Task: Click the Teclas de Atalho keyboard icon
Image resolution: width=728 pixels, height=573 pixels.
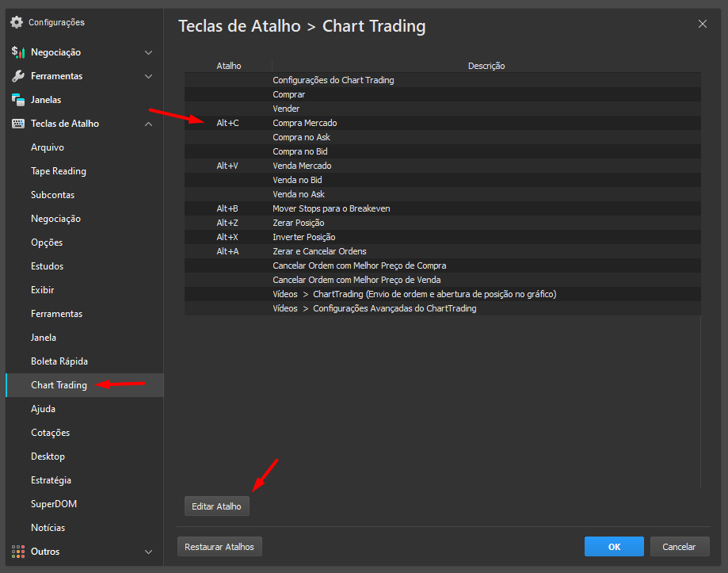Action: 17,124
